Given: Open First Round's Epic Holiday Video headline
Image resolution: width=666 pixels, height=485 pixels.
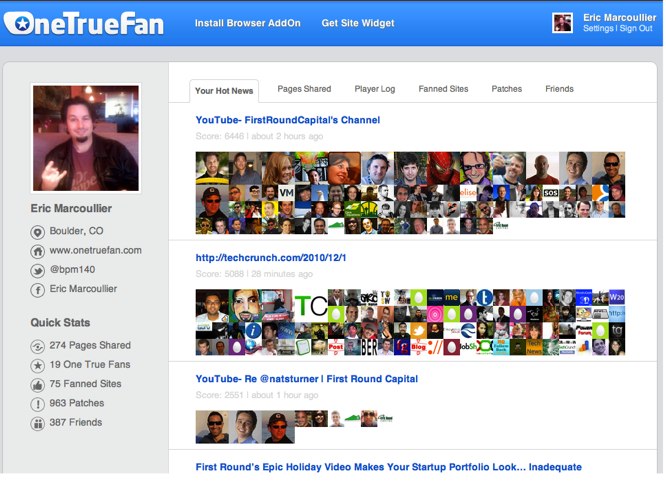Looking at the screenshot, I should point(388,467).
